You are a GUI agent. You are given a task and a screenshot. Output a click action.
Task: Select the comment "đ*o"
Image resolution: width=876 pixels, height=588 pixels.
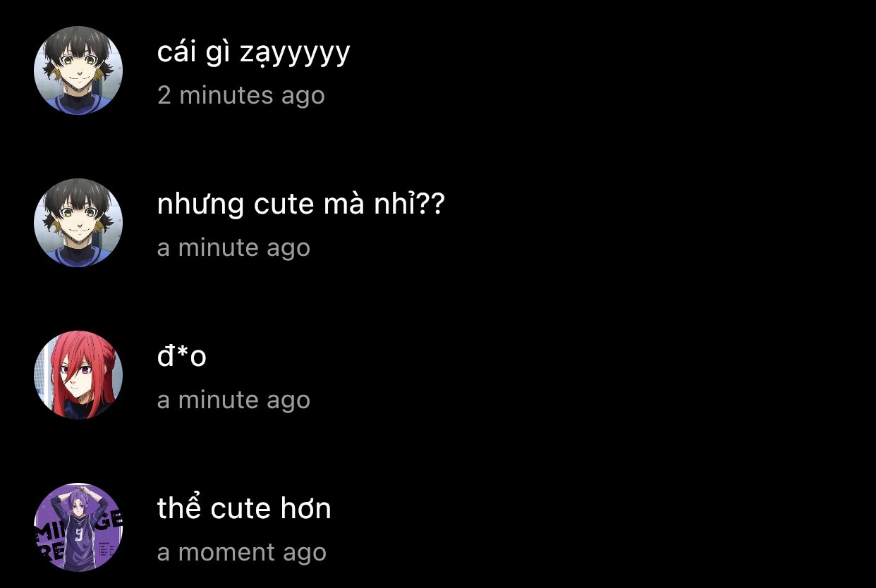point(181,356)
